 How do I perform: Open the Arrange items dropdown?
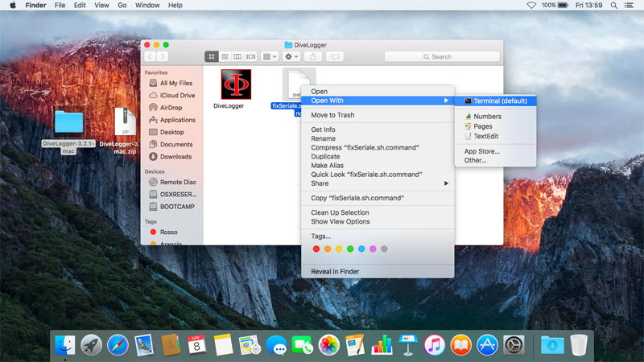click(x=270, y=56)
